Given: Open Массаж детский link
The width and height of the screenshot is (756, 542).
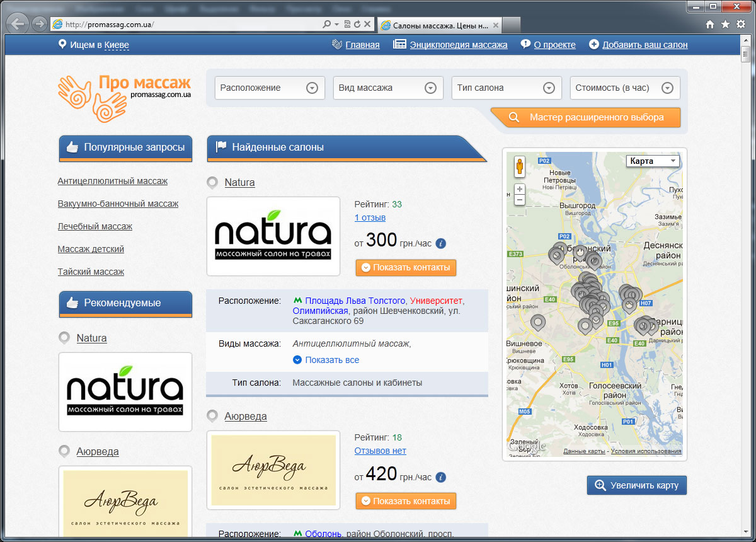Looking at the screenshot, I should tap(91, 249).
